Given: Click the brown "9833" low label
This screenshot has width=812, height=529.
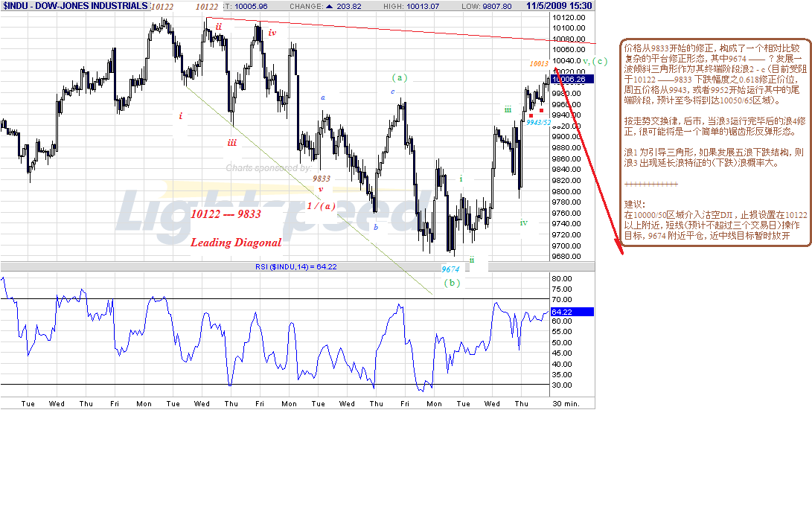Looking at the screenshot, I should pyautogui.click(x=321, y=179).
